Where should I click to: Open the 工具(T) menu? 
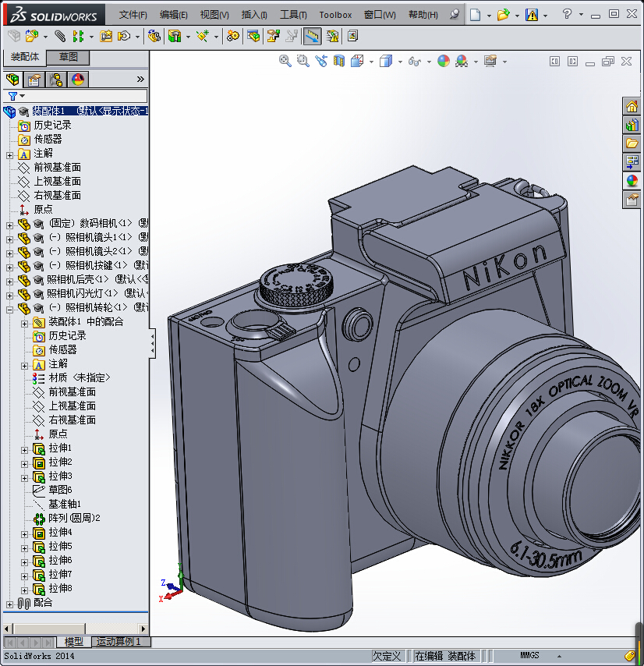click(x=293, y=15)
